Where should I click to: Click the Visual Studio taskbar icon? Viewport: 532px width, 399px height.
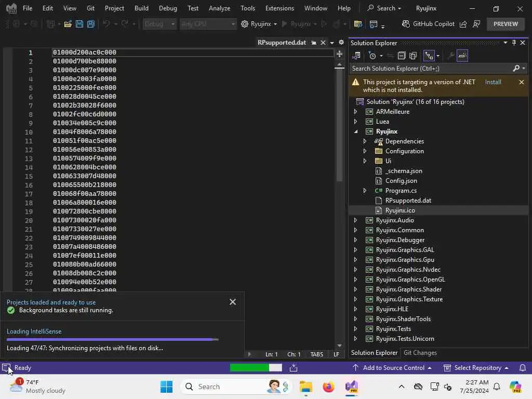pos(352,387)
